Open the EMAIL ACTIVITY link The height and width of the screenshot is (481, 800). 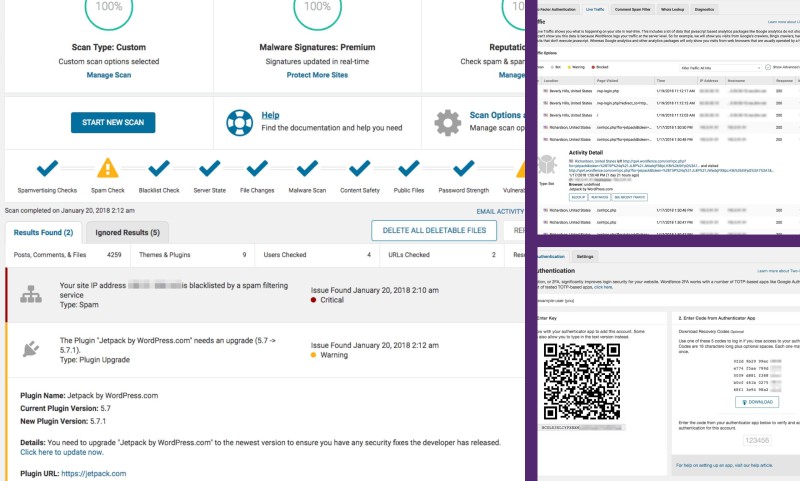click(500, 211)
